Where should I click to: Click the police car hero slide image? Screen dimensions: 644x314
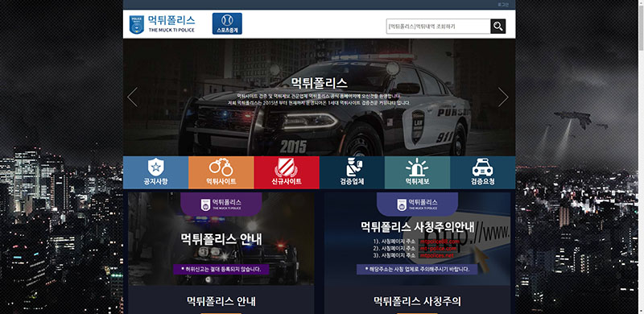click(319, 97)
